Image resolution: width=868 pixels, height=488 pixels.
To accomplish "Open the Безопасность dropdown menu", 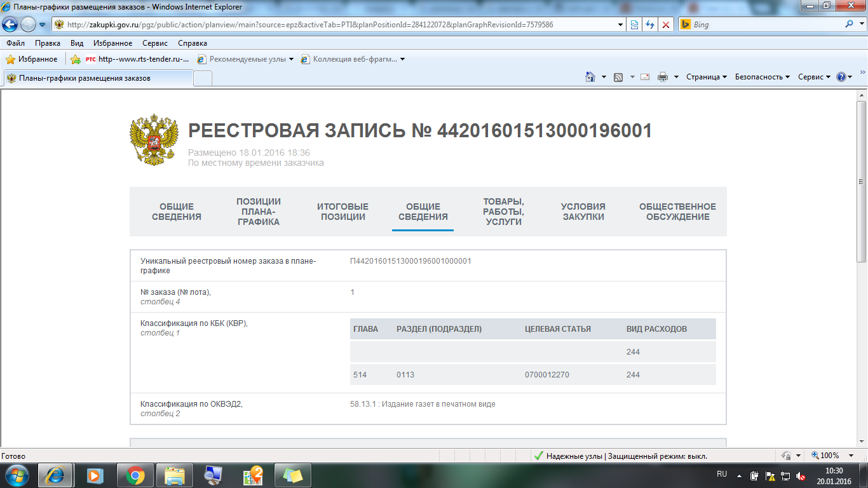I will pyautogui.click(x=762, y=77).
